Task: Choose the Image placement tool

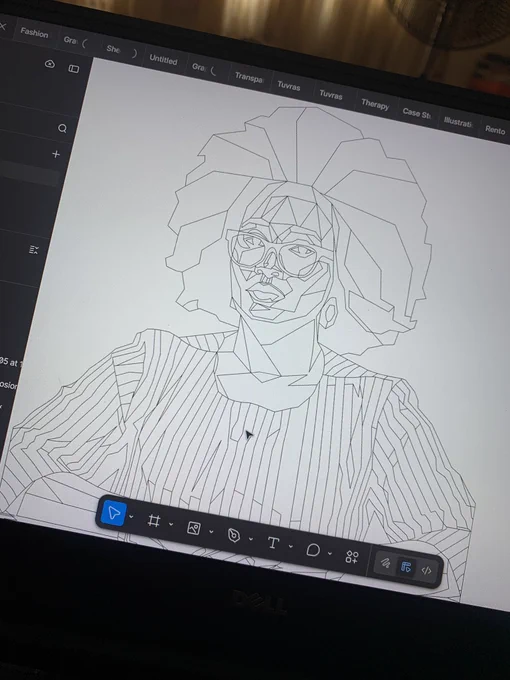Action: 193,528
